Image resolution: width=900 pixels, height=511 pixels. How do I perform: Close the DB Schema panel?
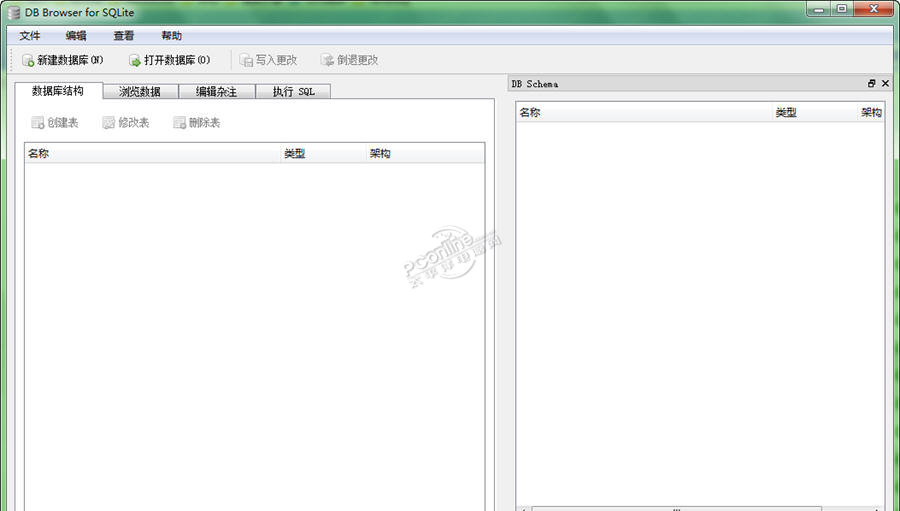pos(885,83)
